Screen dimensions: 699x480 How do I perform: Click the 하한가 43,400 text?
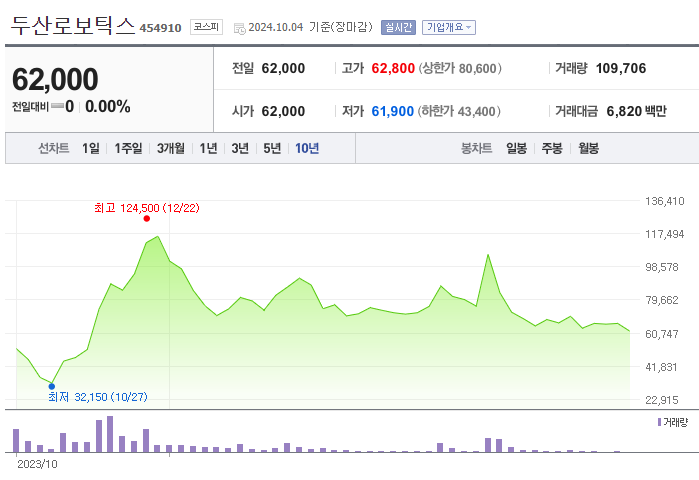(459, 111)
